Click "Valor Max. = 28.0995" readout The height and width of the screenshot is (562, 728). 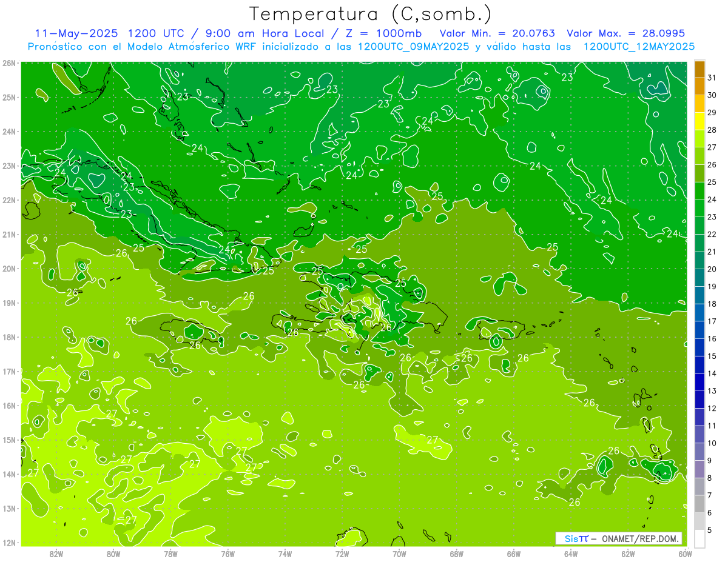click(x=625, y=33)
